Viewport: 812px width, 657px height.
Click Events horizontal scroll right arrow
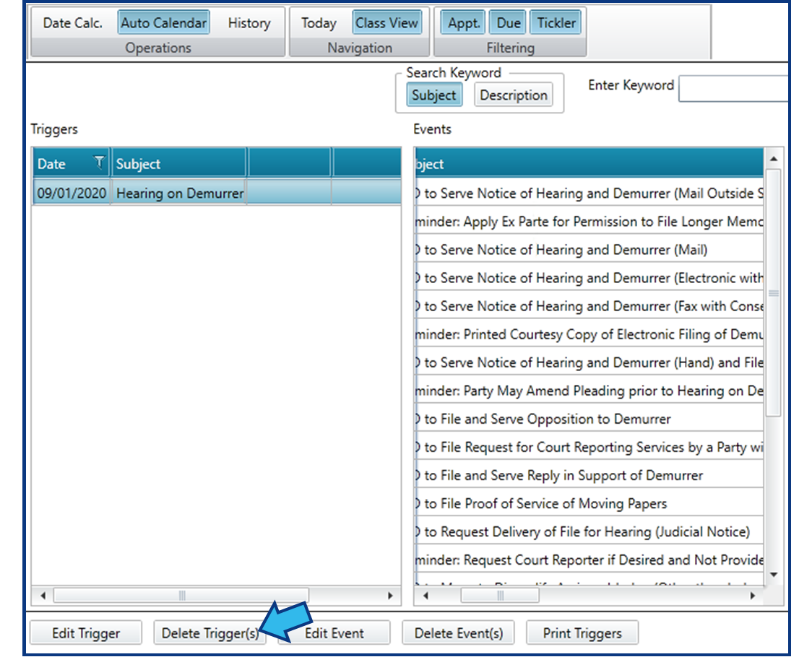(753, 596)
